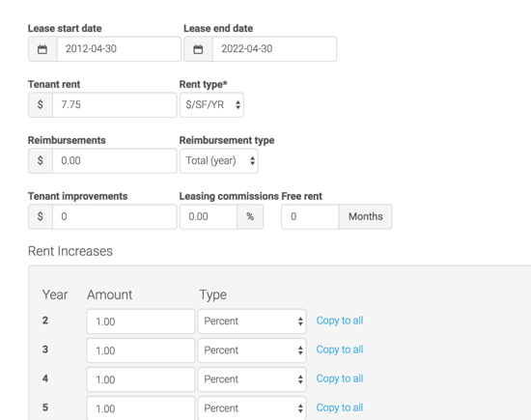Open Year 4 Percent type dropdown
This screenshot has width=531, height=420.
click(x=252, y=379)
